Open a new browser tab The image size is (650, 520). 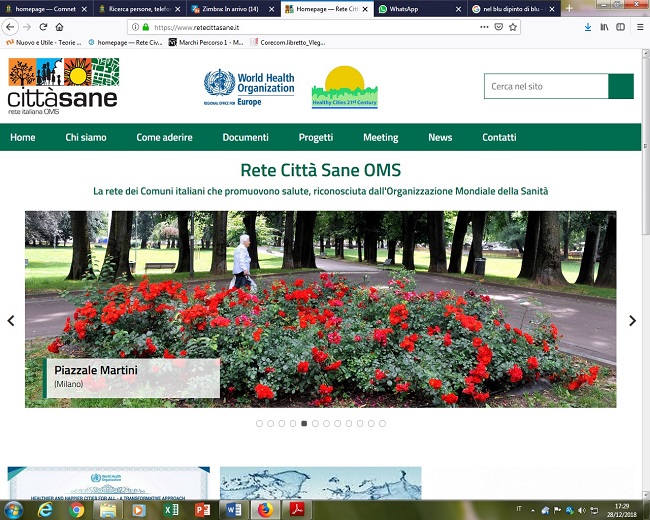(569, 8)
